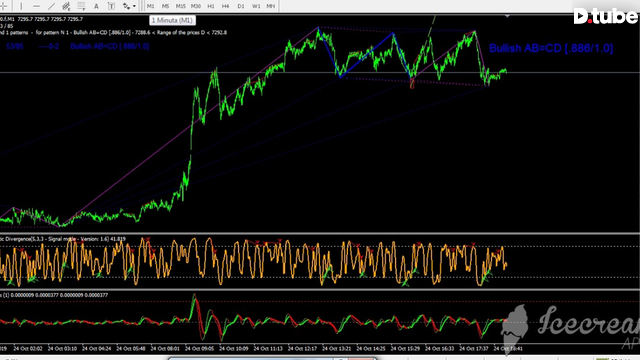Select the text 'A' tool
The height and width of the screenshot is (360, 640).
[96, 6]
